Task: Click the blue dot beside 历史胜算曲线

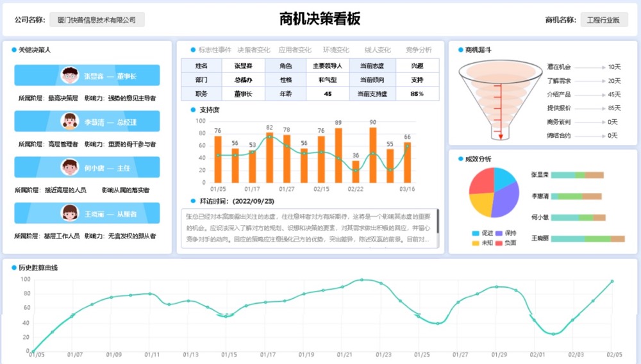Action: pyautogui.click(x=13, y=267)
